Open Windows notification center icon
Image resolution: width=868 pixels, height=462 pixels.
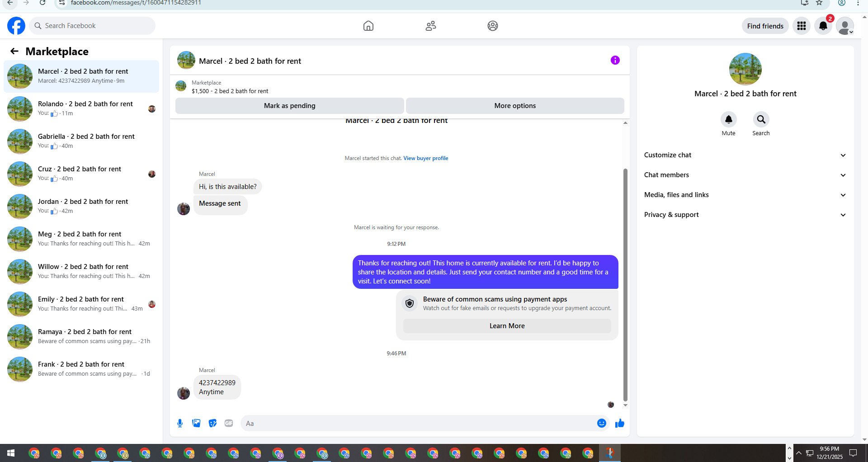tap(854, 453)
